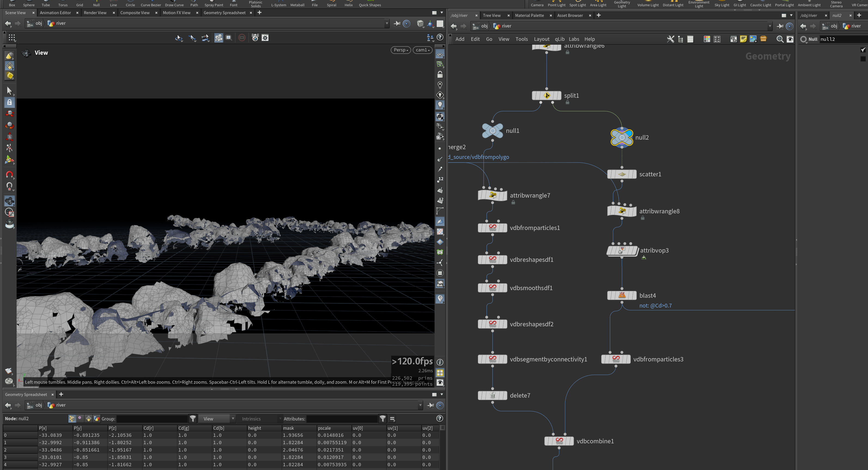868x470 pixels.
Task: Open the cam1 camera dropdown
Action: tap(423, 50)
